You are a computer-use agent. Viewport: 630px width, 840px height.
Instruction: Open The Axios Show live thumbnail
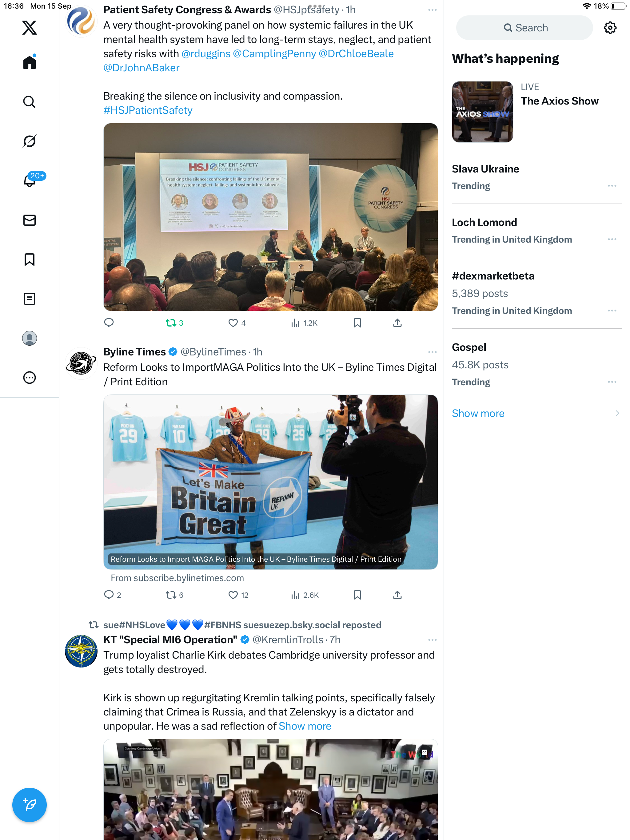click(x=482, y=112)
